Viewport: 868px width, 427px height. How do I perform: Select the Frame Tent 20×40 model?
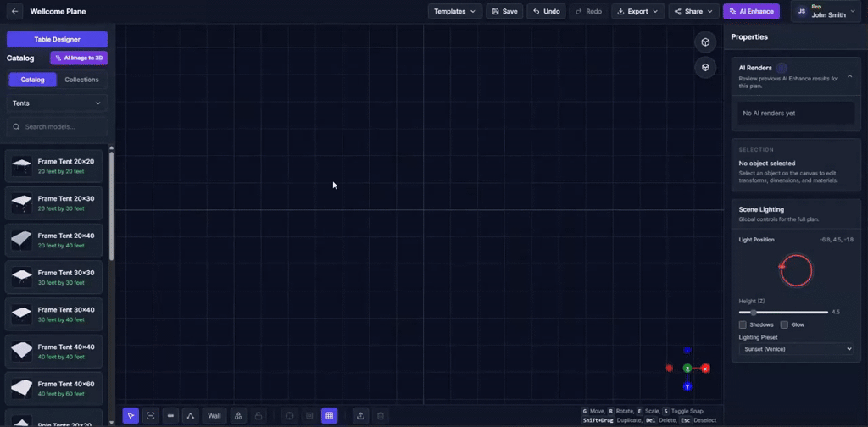tap(53, 240)
